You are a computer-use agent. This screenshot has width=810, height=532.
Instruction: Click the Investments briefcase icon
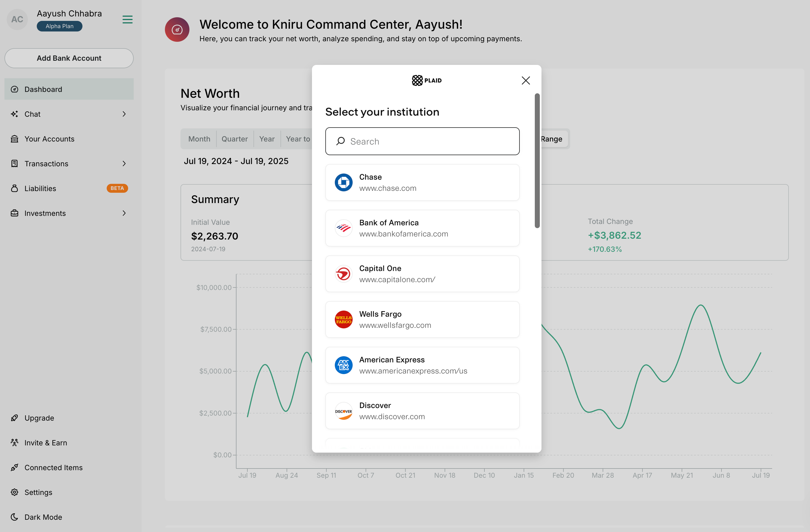[x=14, y=213]
